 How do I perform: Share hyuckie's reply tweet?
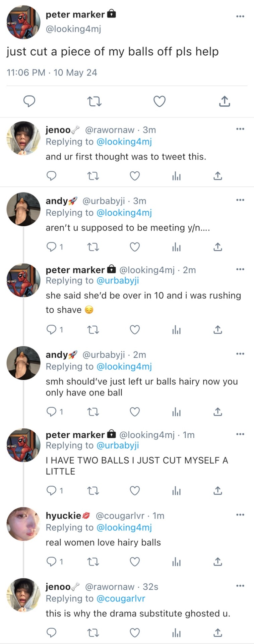pyautogui.click(x=217, y=561)
